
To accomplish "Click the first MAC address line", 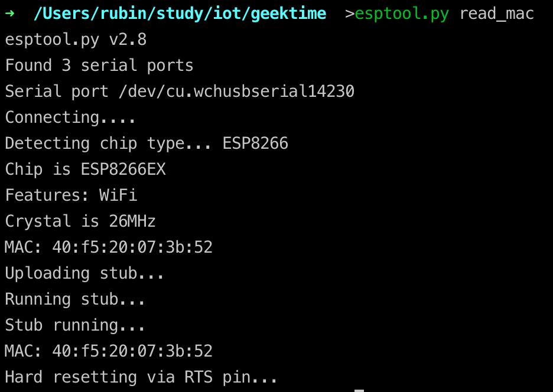I will pos(109,247).
